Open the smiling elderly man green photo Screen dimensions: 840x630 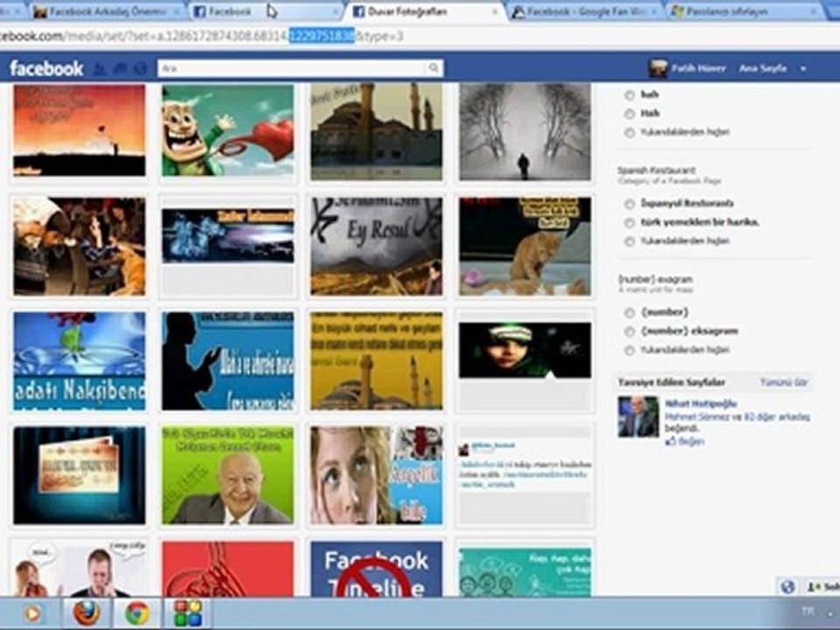click(x=227, y=475)
